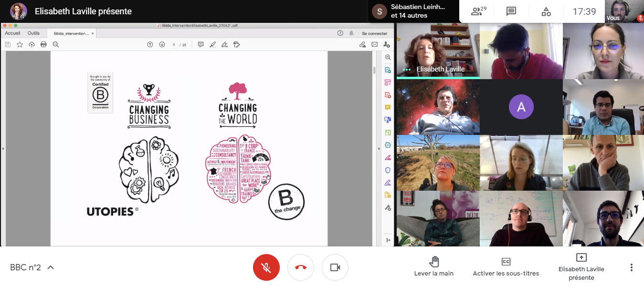Go to next page with down arrow
Viewport: 644px width, 286px height.
click(162, 44)
